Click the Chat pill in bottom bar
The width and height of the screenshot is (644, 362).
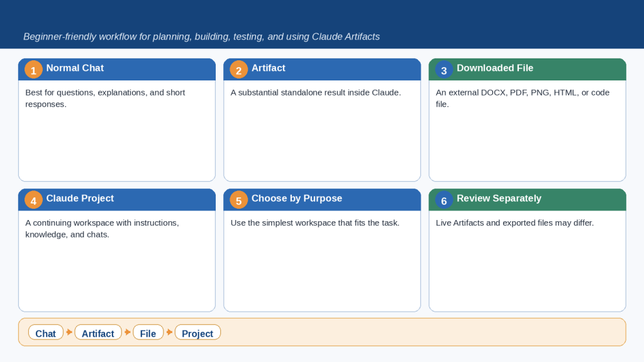point(45,332)
